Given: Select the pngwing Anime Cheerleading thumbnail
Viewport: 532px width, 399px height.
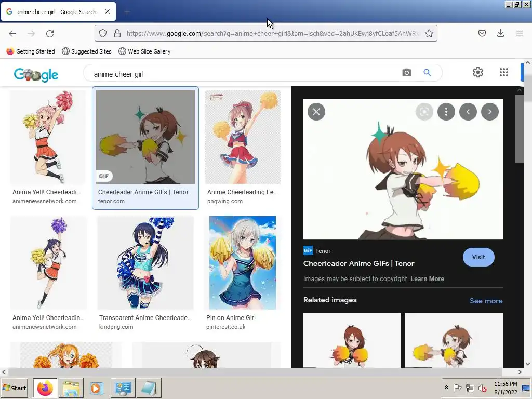Looking at the screenshot, I should pyautogui.click(x=243, y=137).
